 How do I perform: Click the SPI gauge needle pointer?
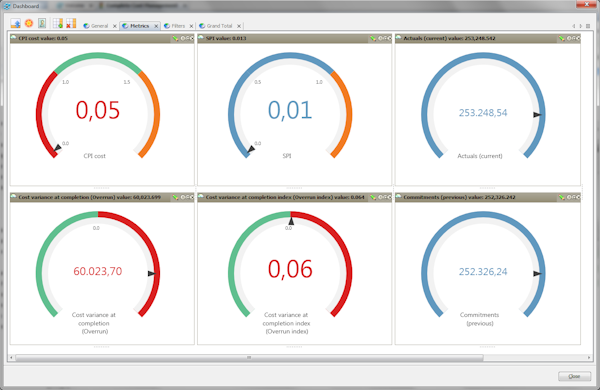pos(251,149)
